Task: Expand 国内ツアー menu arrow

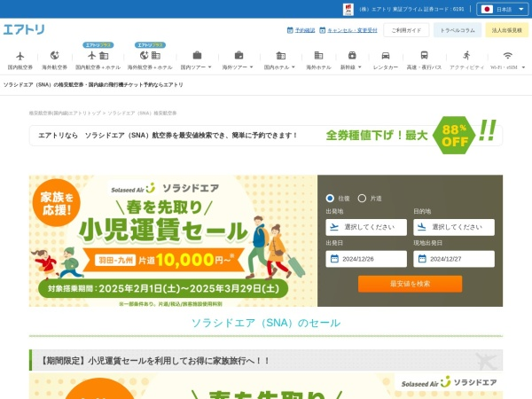Action: pos(209,67)
